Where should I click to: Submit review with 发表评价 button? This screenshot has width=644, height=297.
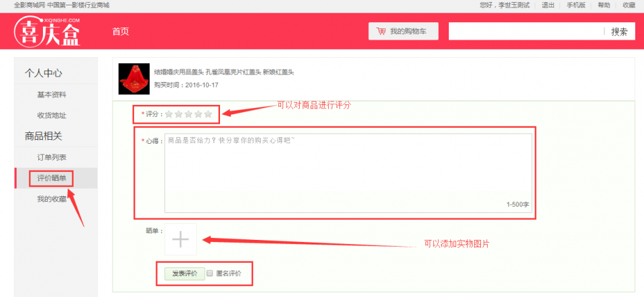[184, 273]
